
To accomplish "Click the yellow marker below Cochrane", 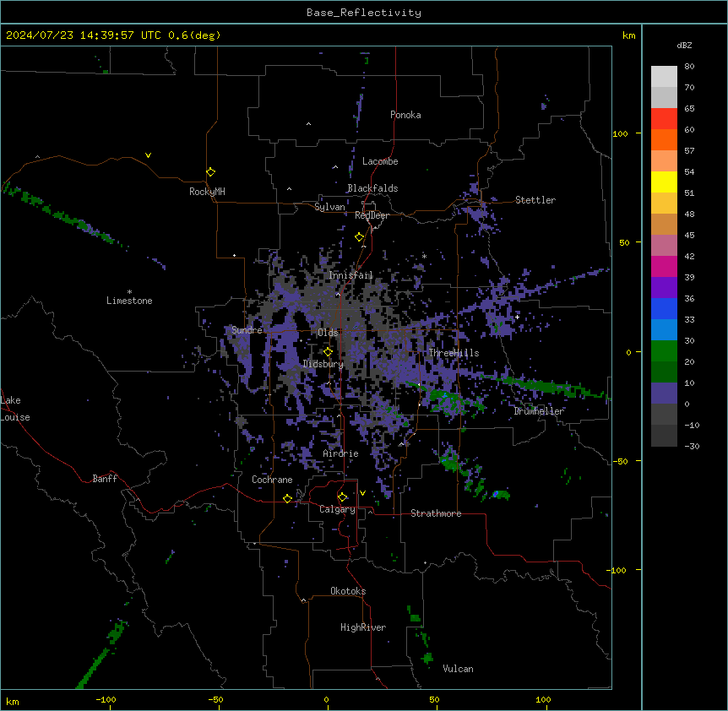I will [x=287, y=498].
